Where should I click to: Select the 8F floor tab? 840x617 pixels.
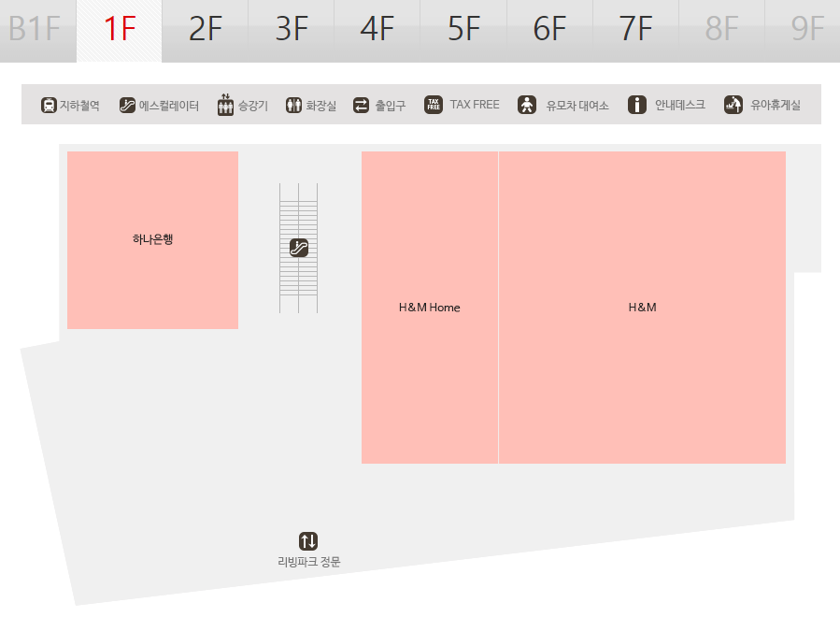point(722,31)
